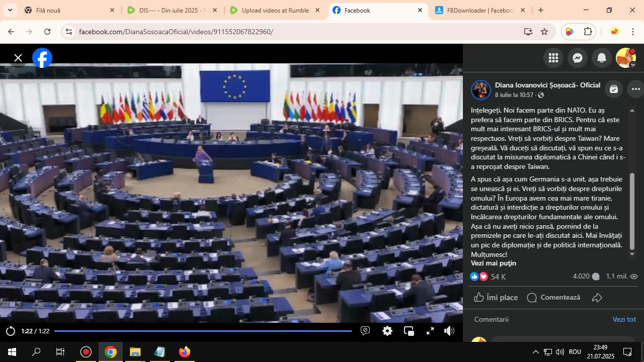The image size is (644, 362).
Task: Bookmark this page with star icon
Action: pos(544,32)
